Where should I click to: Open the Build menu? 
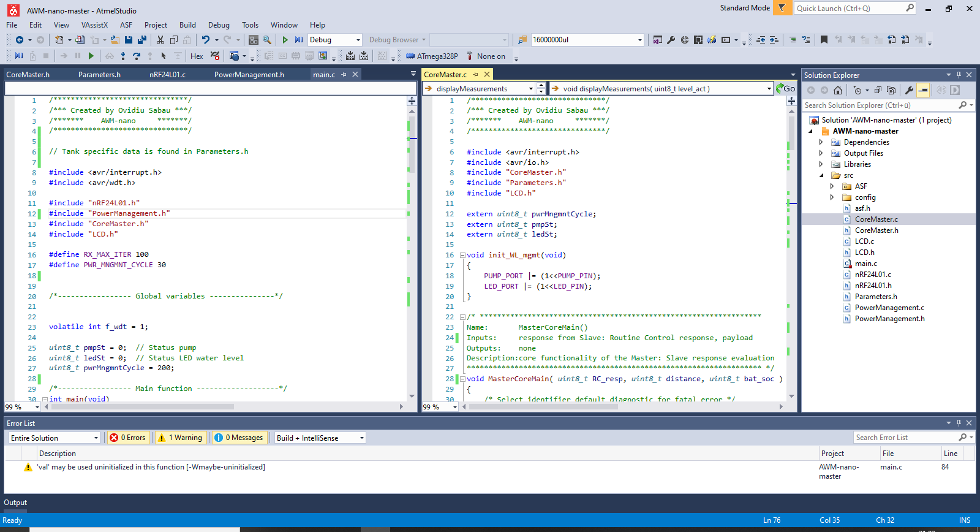187,25
